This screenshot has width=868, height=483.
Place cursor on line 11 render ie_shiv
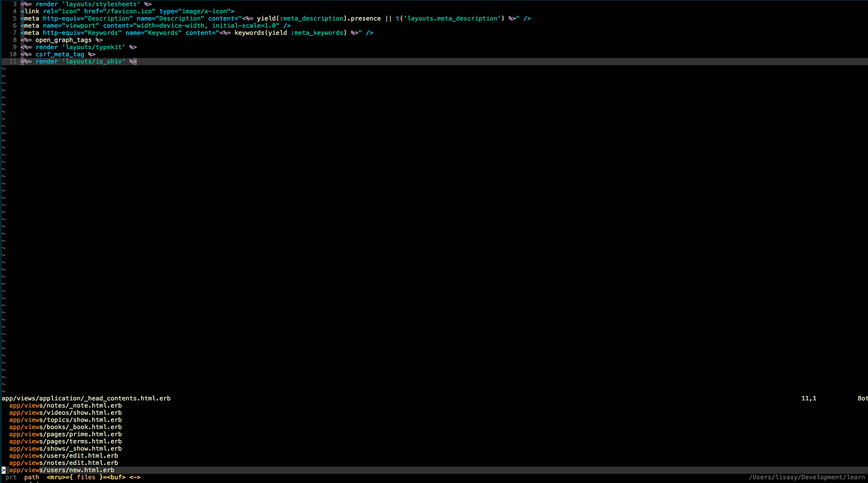79,61
